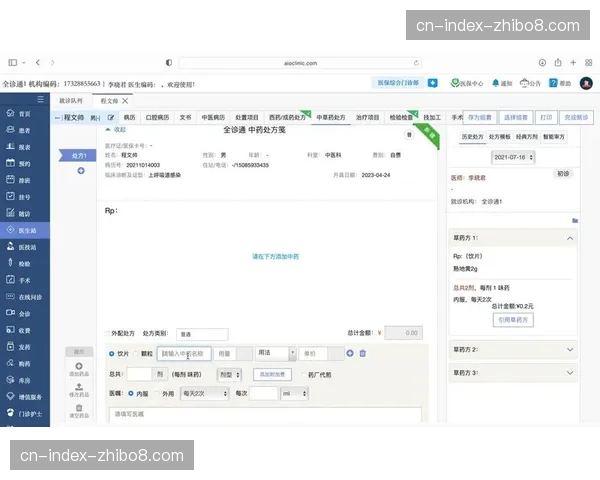Check the 药厂代煎 checkbox
The height and width of the screenshot is (480, 600).
click(304, 374)
